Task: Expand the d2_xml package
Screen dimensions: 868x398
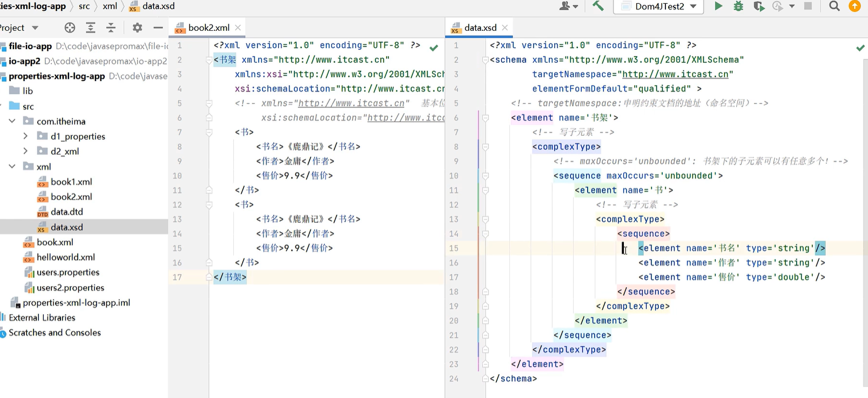Action: tap(25, 151)
